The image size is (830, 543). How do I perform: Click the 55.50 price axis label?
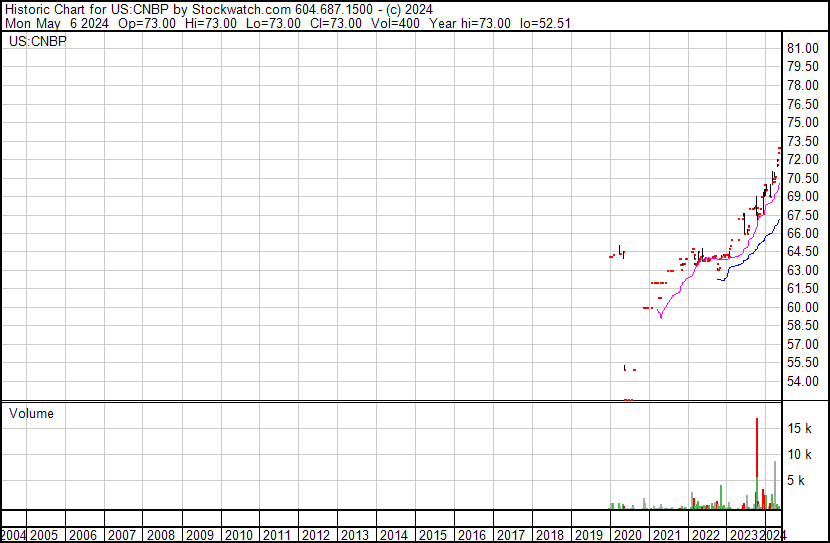pos(802,363)
